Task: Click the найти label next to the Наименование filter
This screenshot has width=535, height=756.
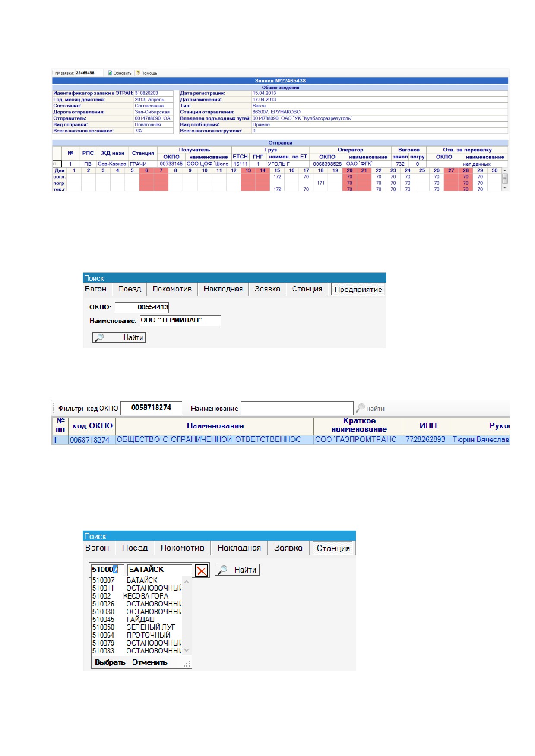Action: coord(376,408)
